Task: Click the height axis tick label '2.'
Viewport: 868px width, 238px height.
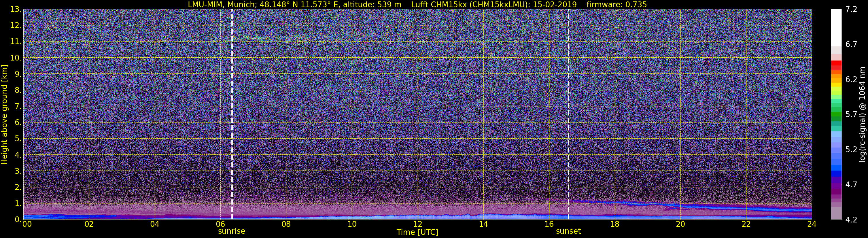Action: point(18,188)
